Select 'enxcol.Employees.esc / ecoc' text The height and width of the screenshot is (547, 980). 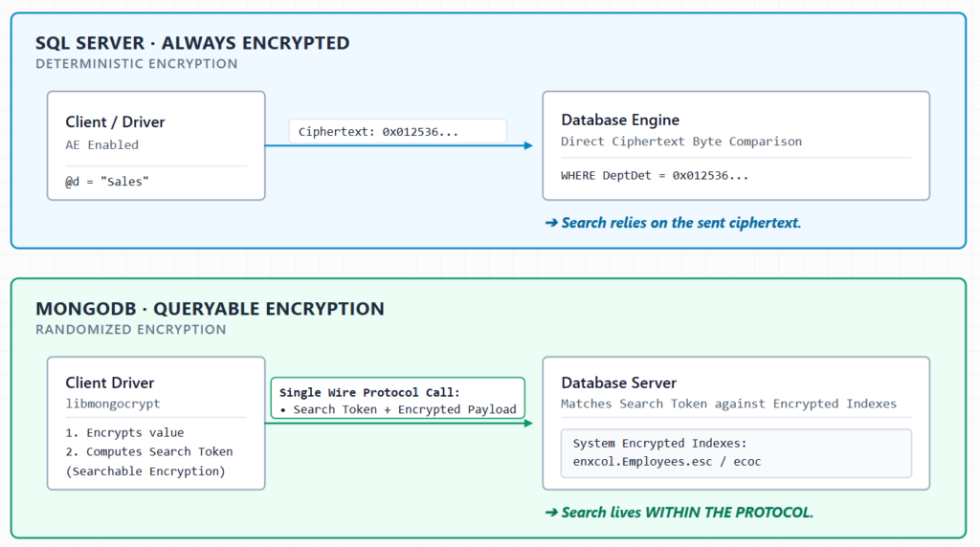tap(667, 462)
